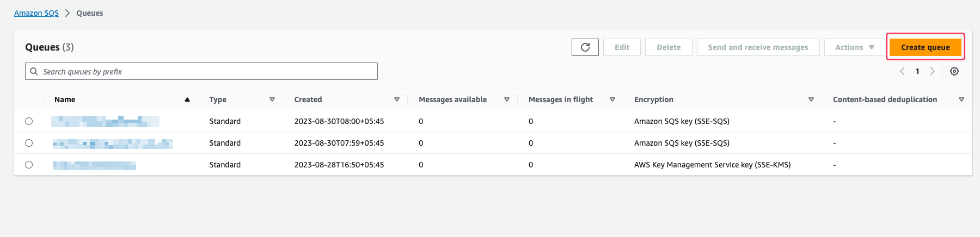Screen dimensions: 980x237
Task: Click the refresh queues icon button
Action: pyautogui.click(x=585, y=47)
